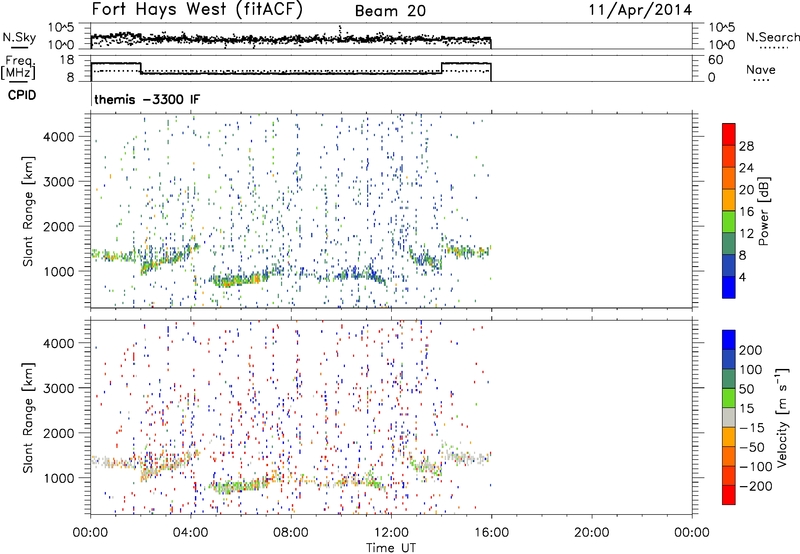Click the date '11/Apr/2014'
The height and width of the screenshot is (554, 800).
click(640, 10)
